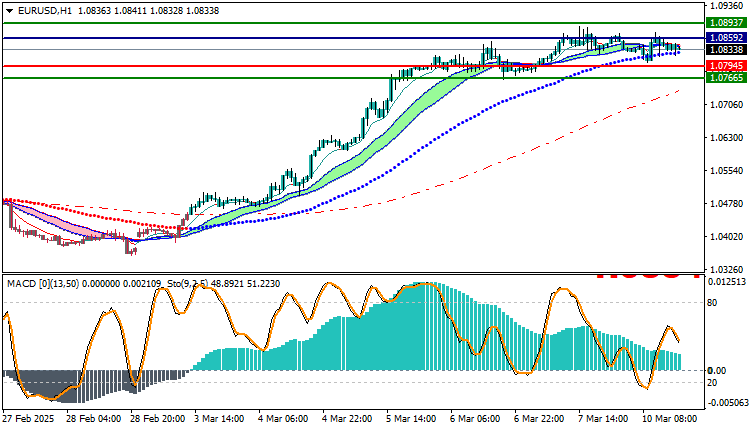750x430 pixels.
Task: Click the green 1.07665 price label
Action: (727, 77)
